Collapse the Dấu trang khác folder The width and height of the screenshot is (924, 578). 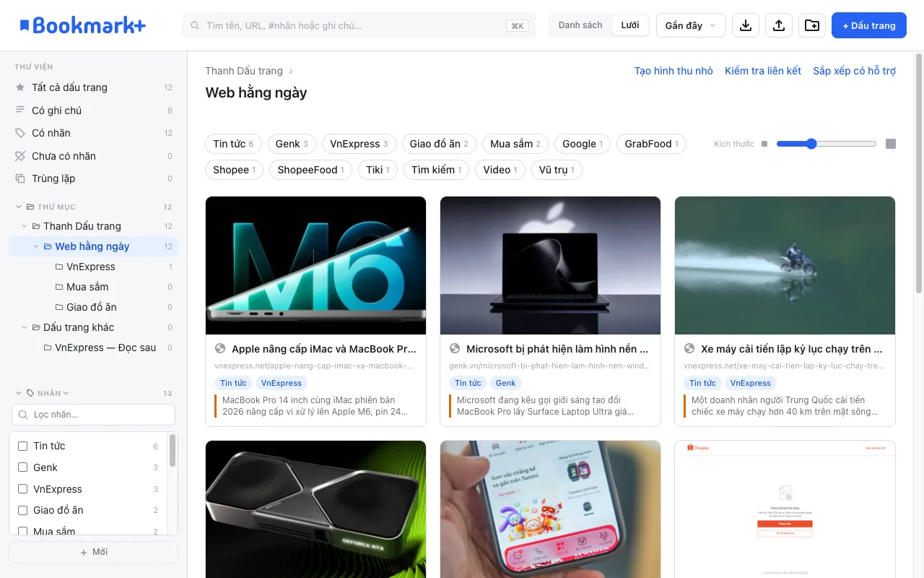point(25,327)
